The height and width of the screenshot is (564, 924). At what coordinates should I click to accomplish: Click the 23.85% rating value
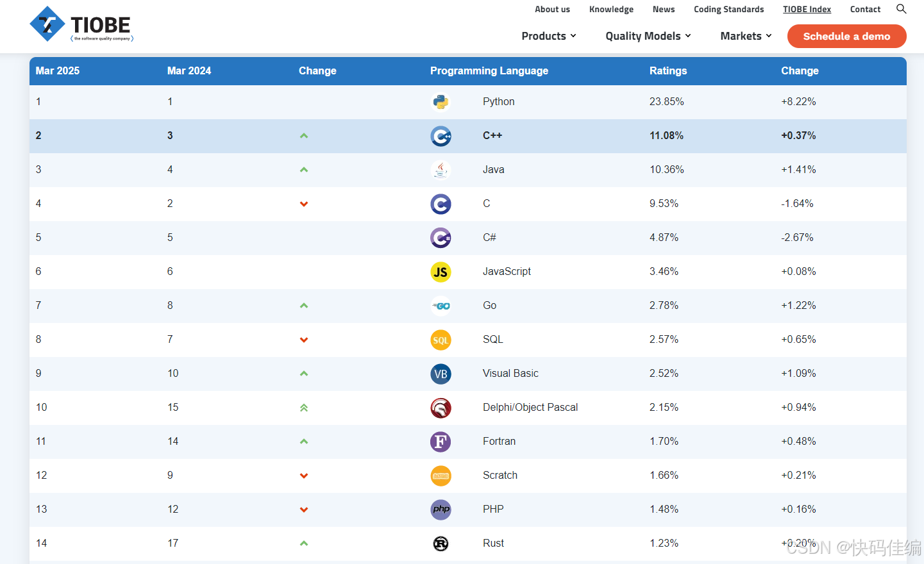pos(667,101)
